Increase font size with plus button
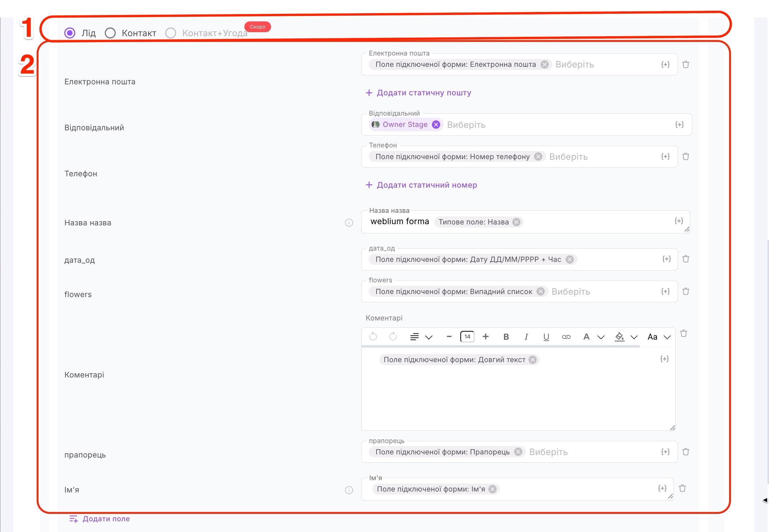 486,337
